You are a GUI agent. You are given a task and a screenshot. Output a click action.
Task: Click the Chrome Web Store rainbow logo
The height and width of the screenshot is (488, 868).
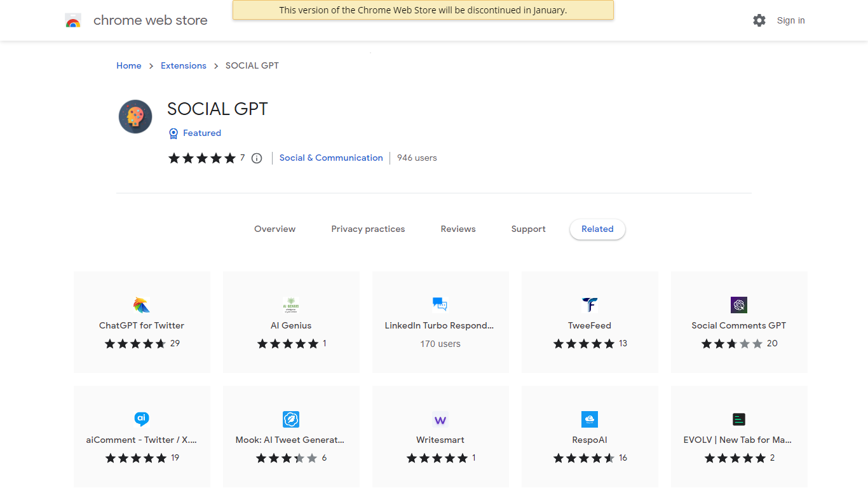tap(73, 21)
